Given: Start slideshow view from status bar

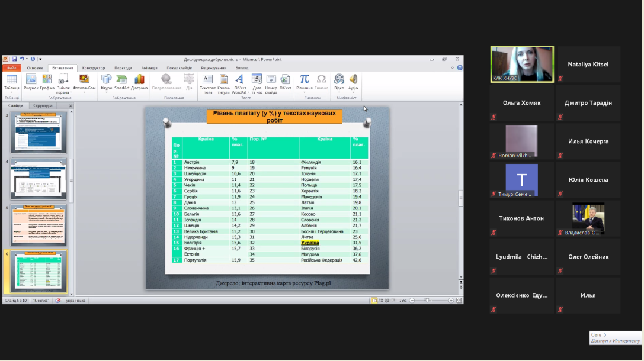Looking at the screenshot, I should point(394,301).
